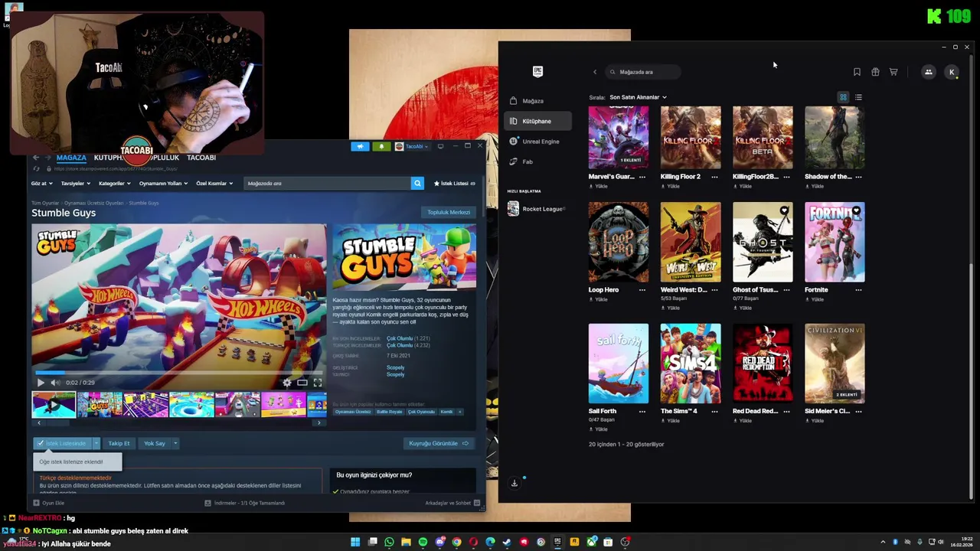Open options menu for Fortnite

858,290
